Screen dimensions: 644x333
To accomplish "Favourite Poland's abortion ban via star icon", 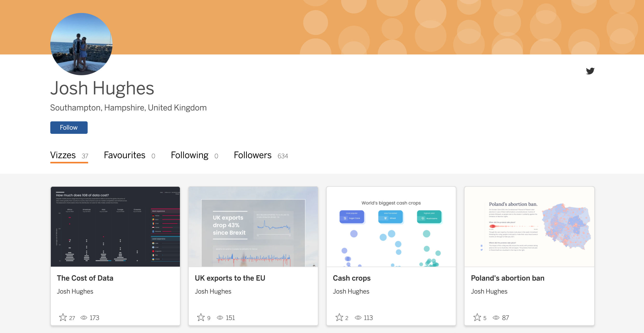I will pos(477,317).
